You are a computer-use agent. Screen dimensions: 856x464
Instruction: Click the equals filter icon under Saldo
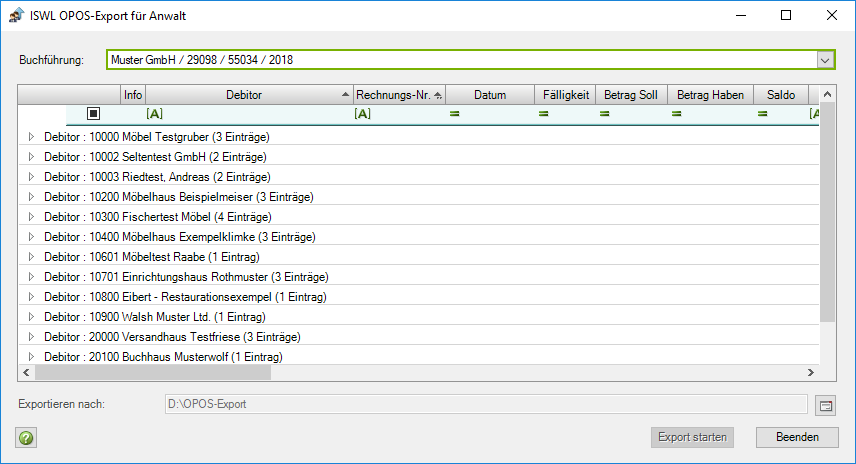point(763,114)
